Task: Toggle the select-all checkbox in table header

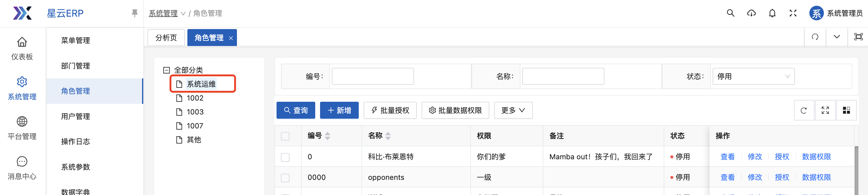Action: 285,136
